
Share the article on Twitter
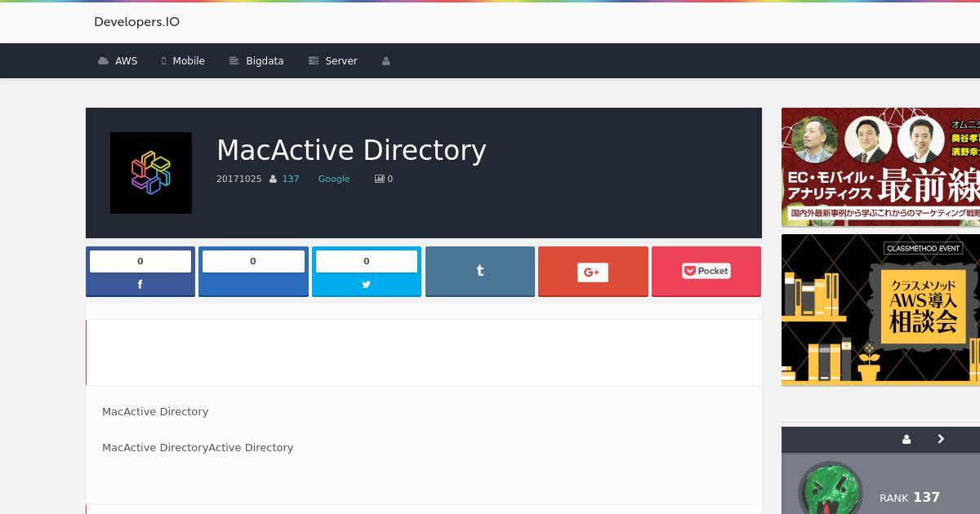tap(367, 272)
